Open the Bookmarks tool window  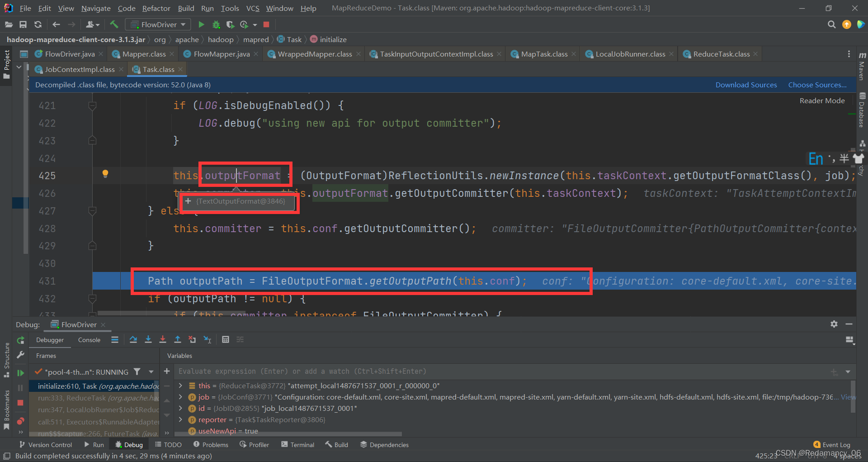point(6,410)
